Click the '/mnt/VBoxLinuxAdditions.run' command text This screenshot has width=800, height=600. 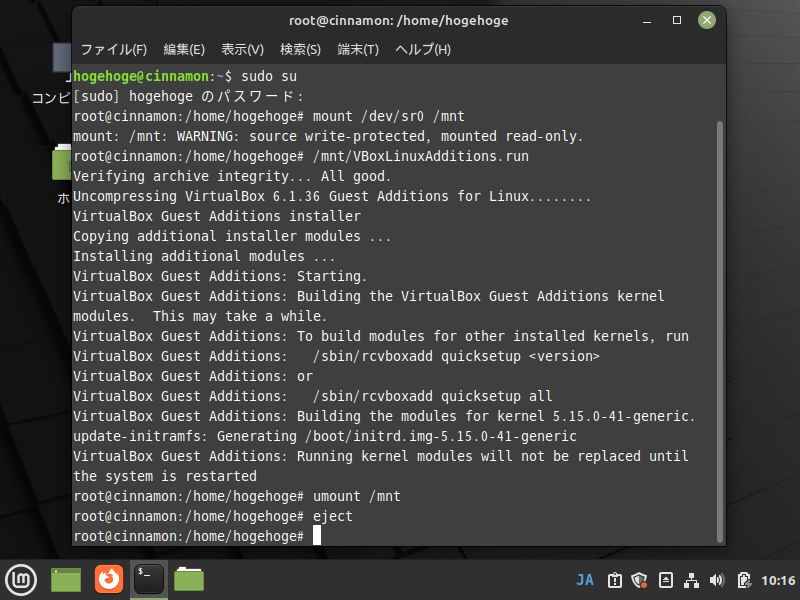pos(421,156)
